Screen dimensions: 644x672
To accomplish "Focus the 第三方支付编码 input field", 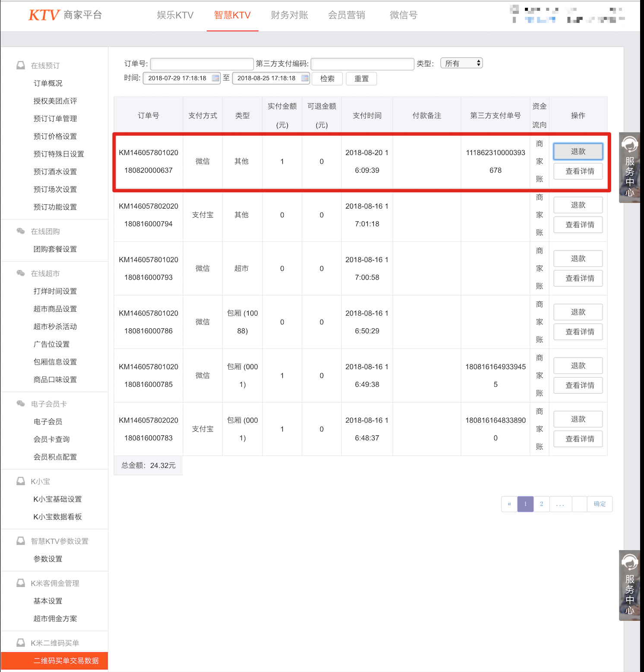I will [x=363, y=64].
